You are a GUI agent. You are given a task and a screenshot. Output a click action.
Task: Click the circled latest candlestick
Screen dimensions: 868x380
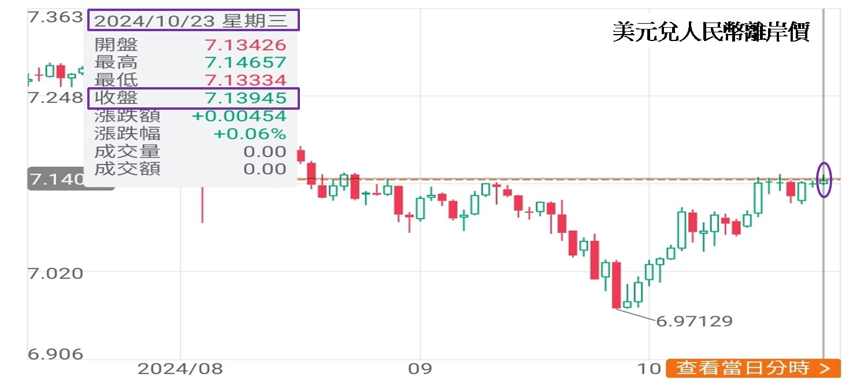coord(824,180)
